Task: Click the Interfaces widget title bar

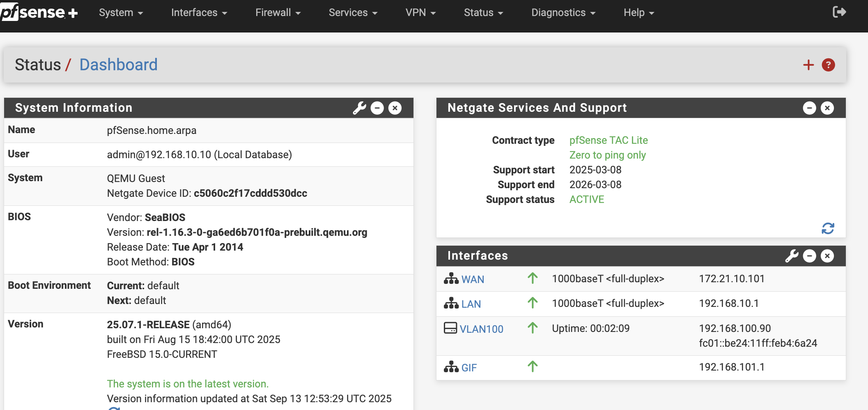Action: (641, 256)
